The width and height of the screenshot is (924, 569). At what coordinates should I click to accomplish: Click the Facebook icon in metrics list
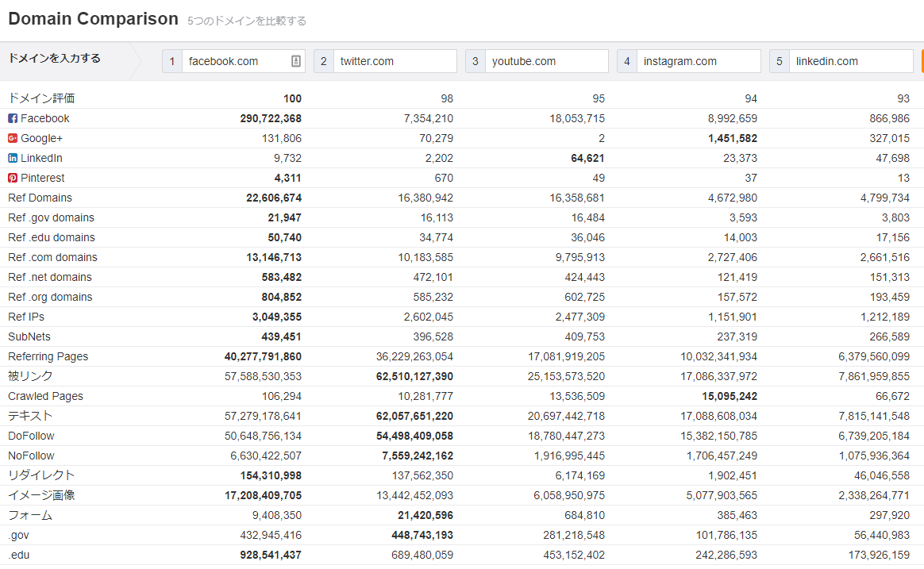tap(13, 118)
